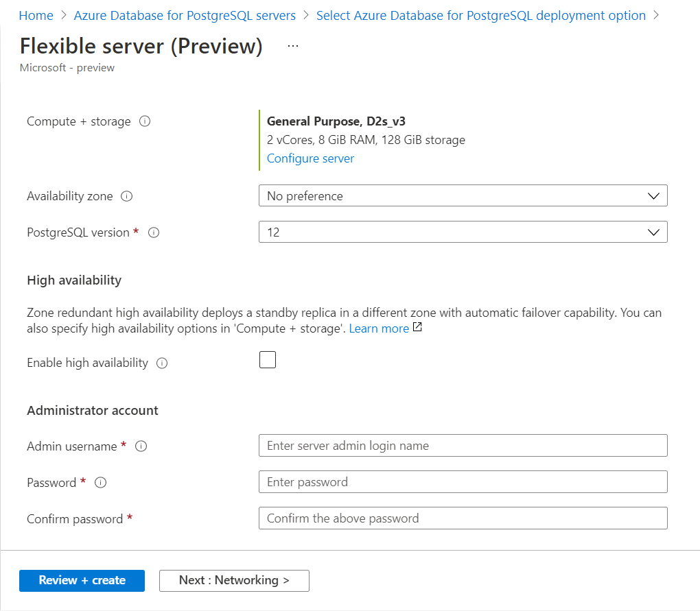
Task: Enable the high availability checkbox
Action: [x=268, y=360]
